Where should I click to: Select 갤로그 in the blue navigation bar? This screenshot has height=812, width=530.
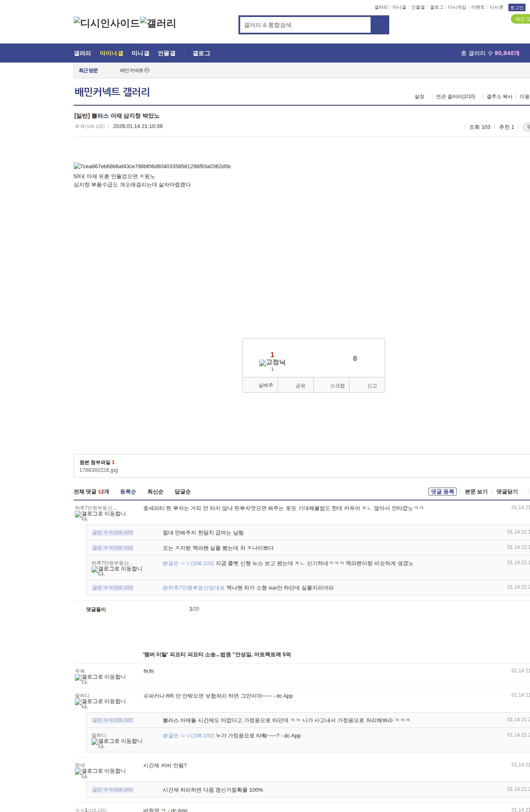click(201, 53)
